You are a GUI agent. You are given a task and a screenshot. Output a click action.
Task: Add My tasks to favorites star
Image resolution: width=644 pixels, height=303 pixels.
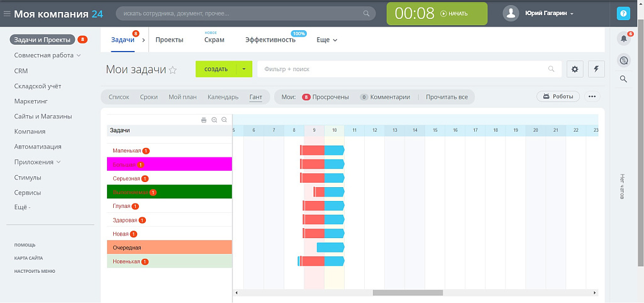173,70
